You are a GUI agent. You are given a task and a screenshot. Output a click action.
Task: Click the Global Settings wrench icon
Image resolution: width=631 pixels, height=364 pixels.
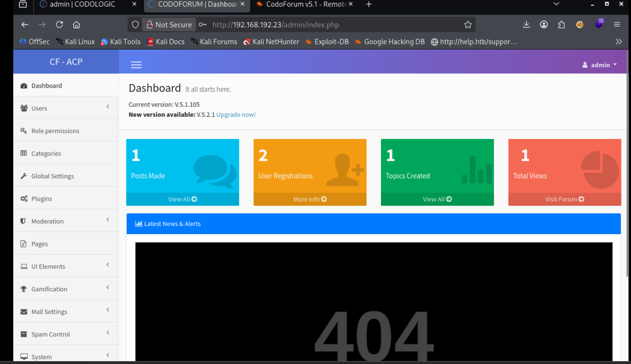coord(24,176)
